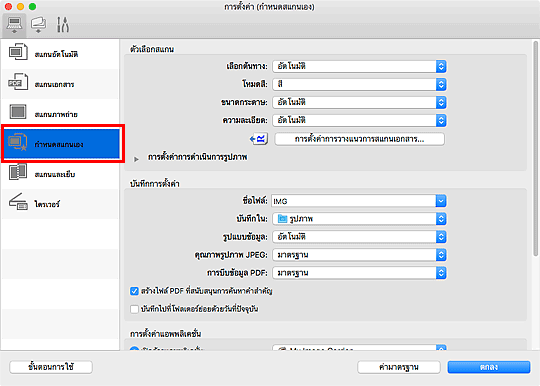Click the folder icon in บันทึกใน field
Image resolution: width=540 pixels, height=386 pixels.
[x=282, y=219]
